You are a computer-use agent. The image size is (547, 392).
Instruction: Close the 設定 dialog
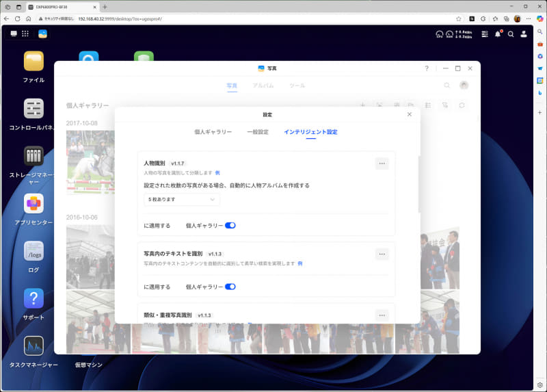click(x=410, y=114)
